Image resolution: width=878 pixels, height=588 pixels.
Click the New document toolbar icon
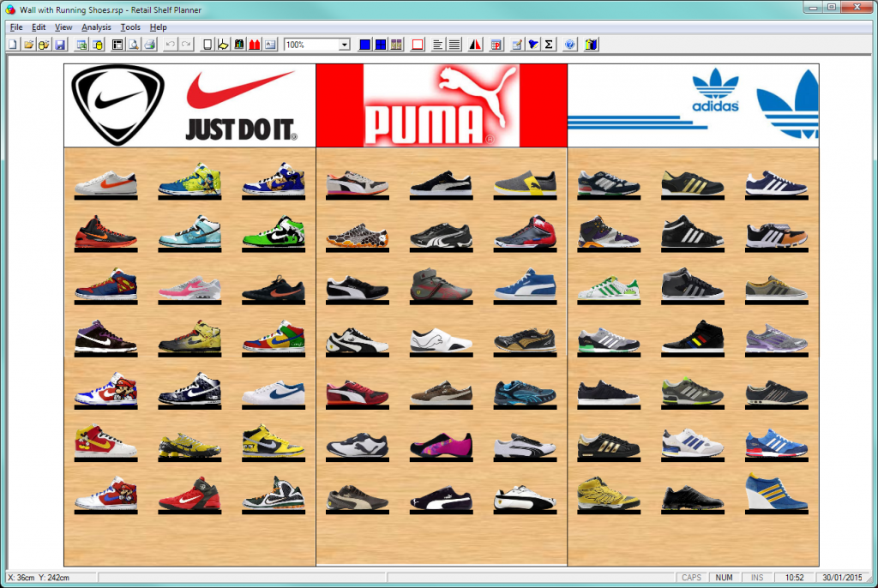(x=13, y=45)
